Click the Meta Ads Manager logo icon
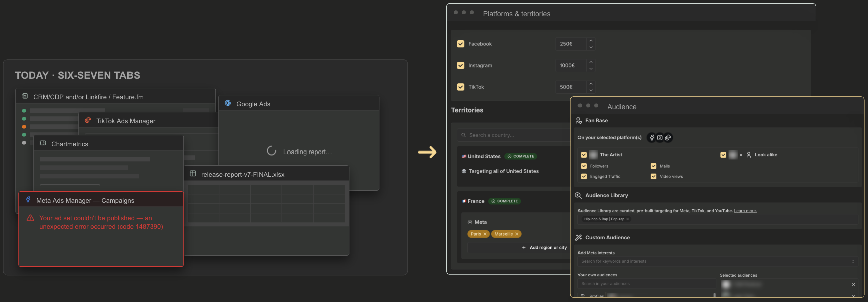 pos(28,200)
